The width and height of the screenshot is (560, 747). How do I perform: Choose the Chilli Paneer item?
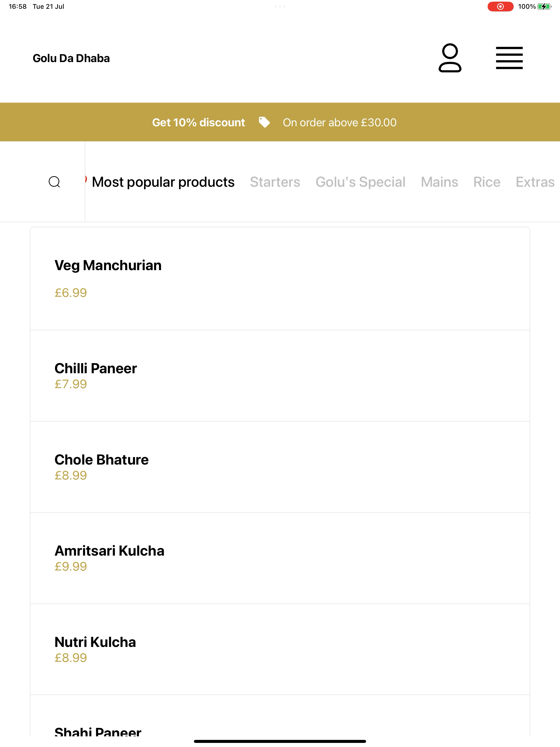[280, 375]
